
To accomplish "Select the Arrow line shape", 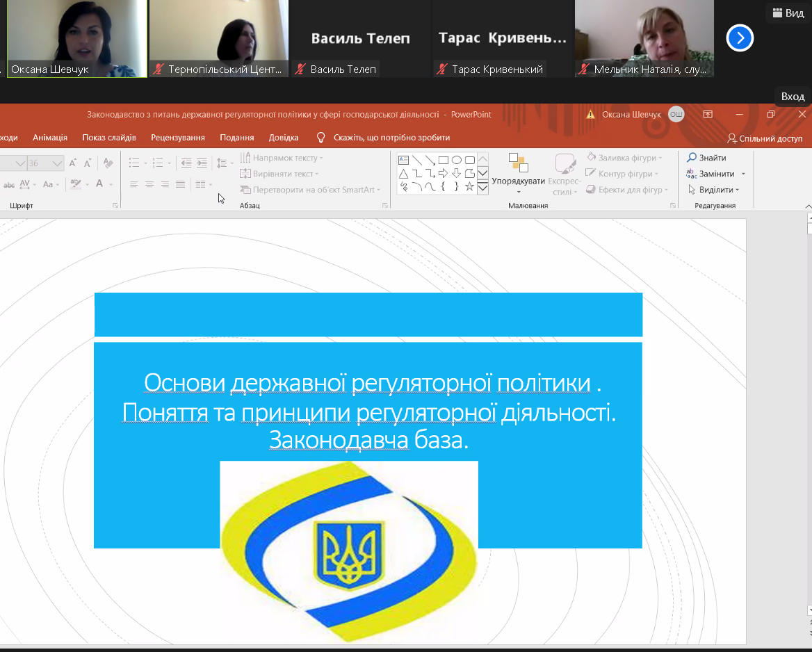I will (x=430, y=160).
